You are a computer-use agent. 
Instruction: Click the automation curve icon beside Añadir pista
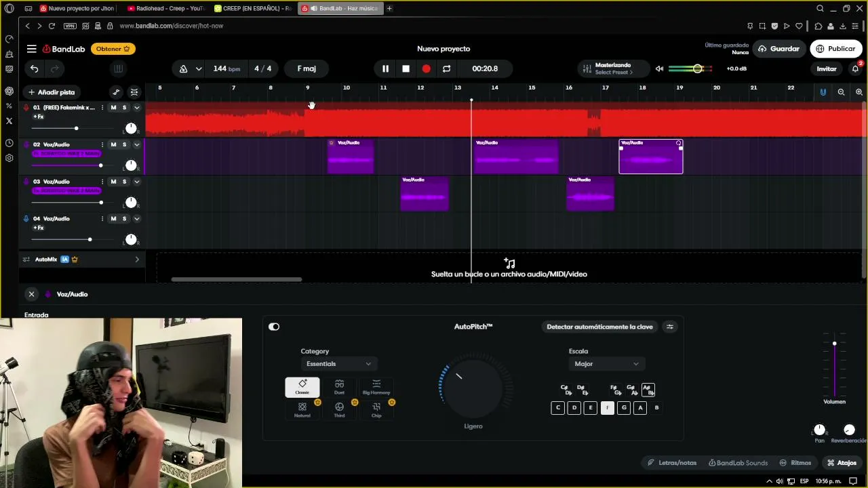[x=116, y=92]
